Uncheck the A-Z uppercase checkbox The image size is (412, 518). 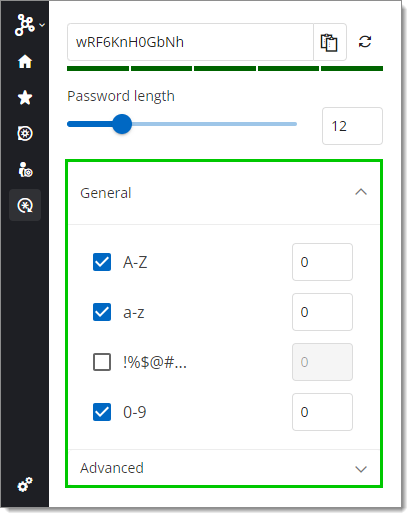[x=102, y=262]
